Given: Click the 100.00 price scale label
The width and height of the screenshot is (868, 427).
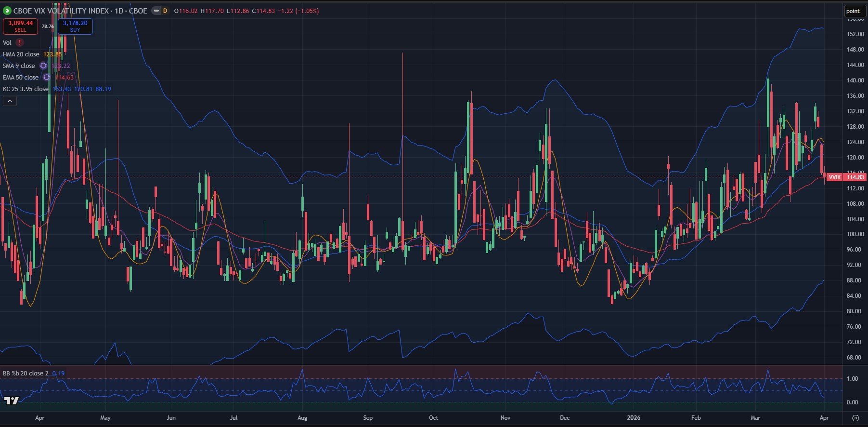Looking at the screenshot, I should coord(855,234).
